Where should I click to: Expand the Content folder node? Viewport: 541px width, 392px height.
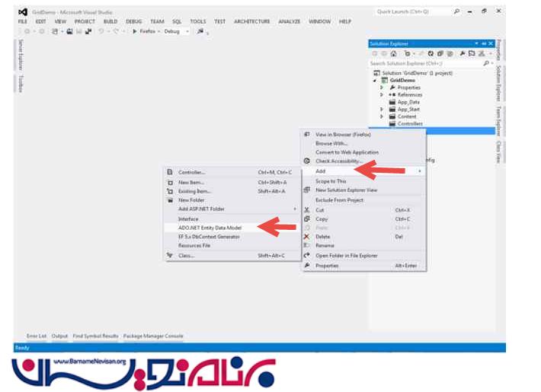(381, 116)
